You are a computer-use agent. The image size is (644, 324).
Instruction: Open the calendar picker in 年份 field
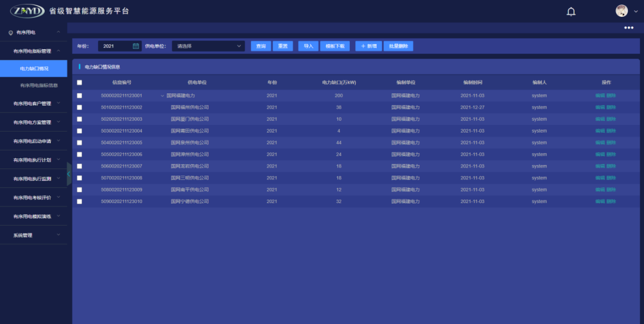click(136, 46)
